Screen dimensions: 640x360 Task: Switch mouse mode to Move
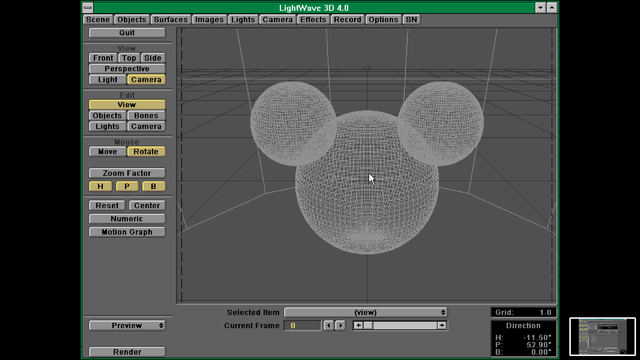[107, 151]
